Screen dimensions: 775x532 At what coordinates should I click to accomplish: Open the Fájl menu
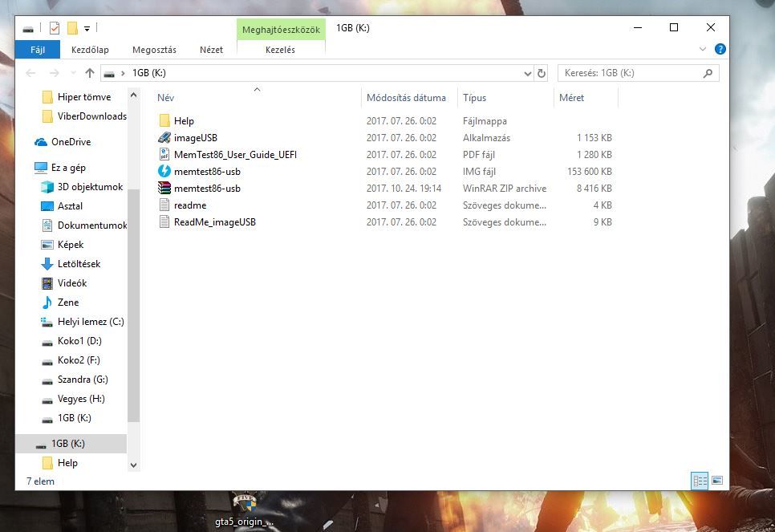[x=38, y=50]
